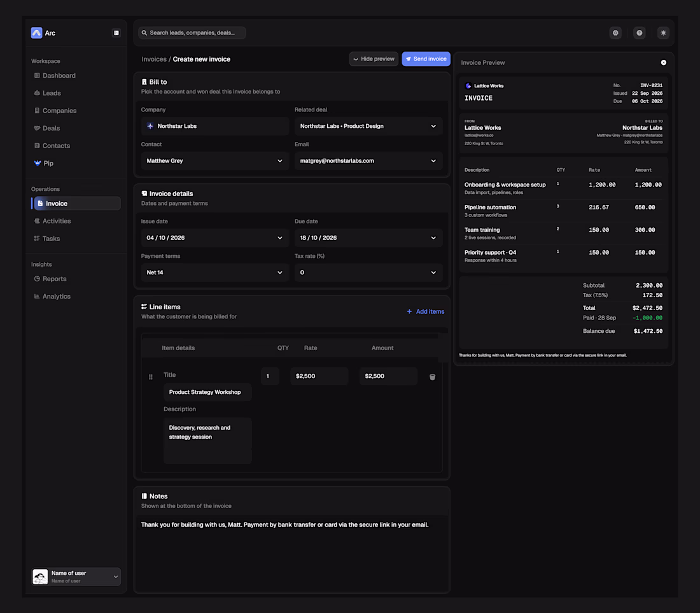Image resolution: width=700 pixels, height=613 pixels.
Task: Go back to Invoices breadcrumb
Action: pos(154,59)
